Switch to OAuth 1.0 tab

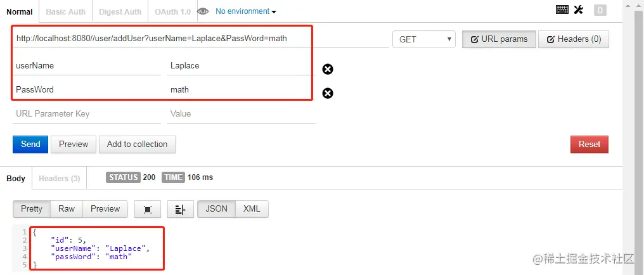coord(172,11)
